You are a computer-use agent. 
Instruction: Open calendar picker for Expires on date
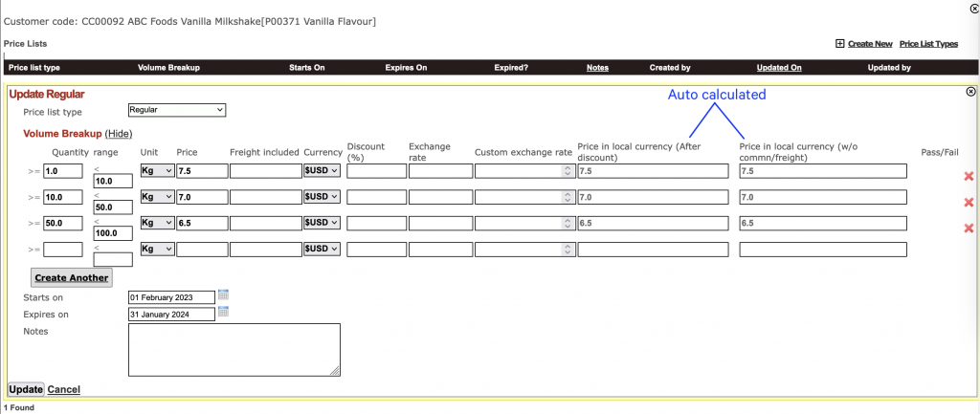pyautogui.click(x=224, y=312)
